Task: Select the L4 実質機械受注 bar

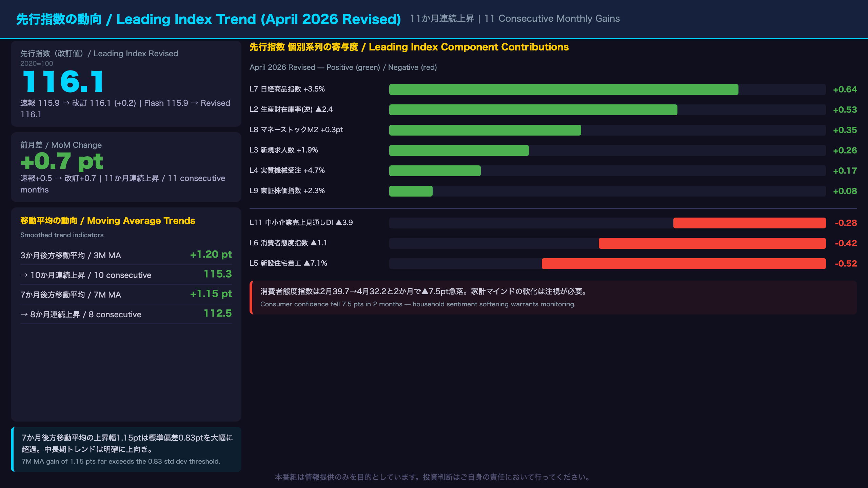Action: click(x=435, y=171)
